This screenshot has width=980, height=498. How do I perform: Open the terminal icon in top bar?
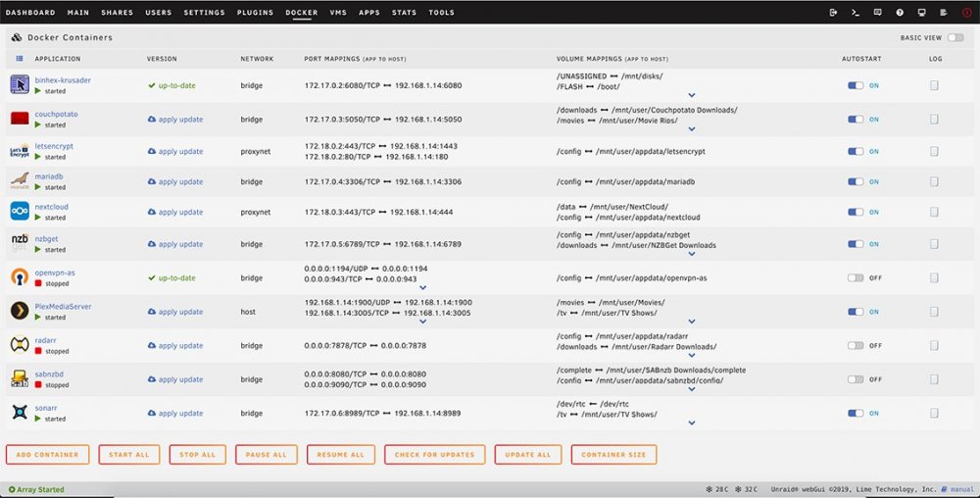[856, 13]
